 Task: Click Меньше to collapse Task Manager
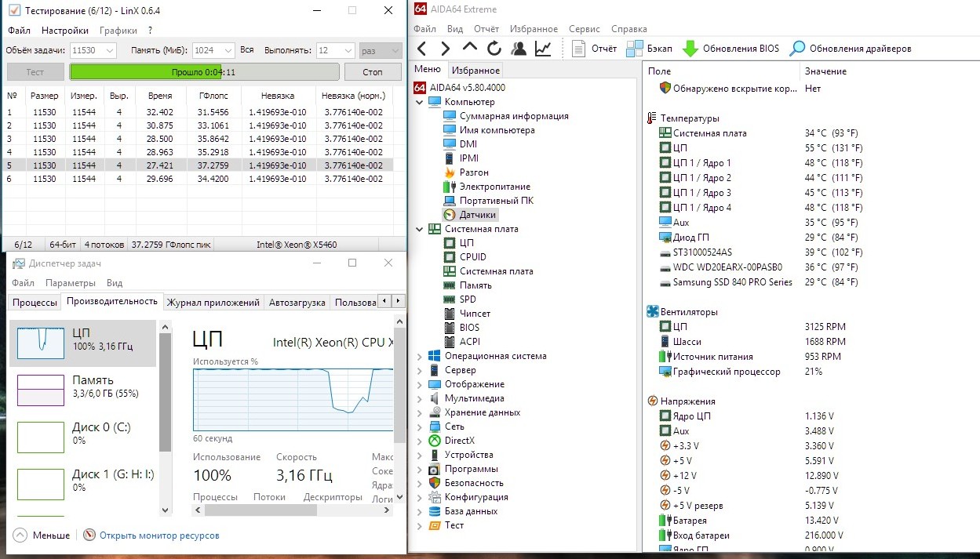42,535
